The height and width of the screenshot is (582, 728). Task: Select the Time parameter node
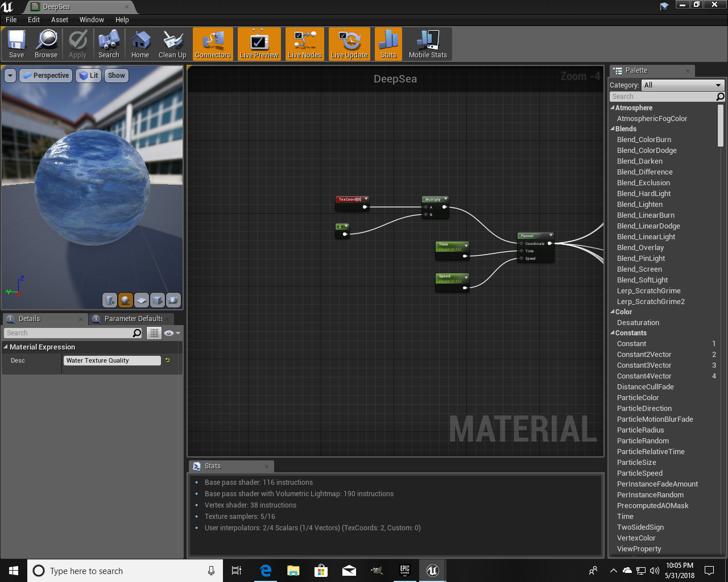click(x=452, y=250)
